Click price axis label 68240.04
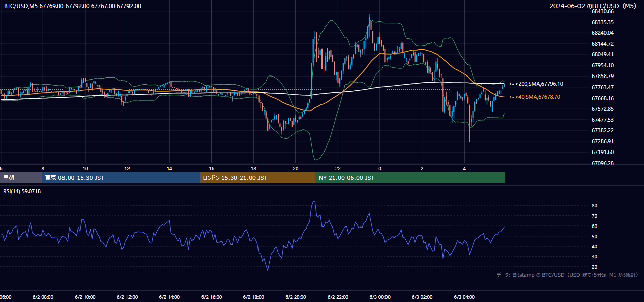The image size is (644, 302). (602, 33)
